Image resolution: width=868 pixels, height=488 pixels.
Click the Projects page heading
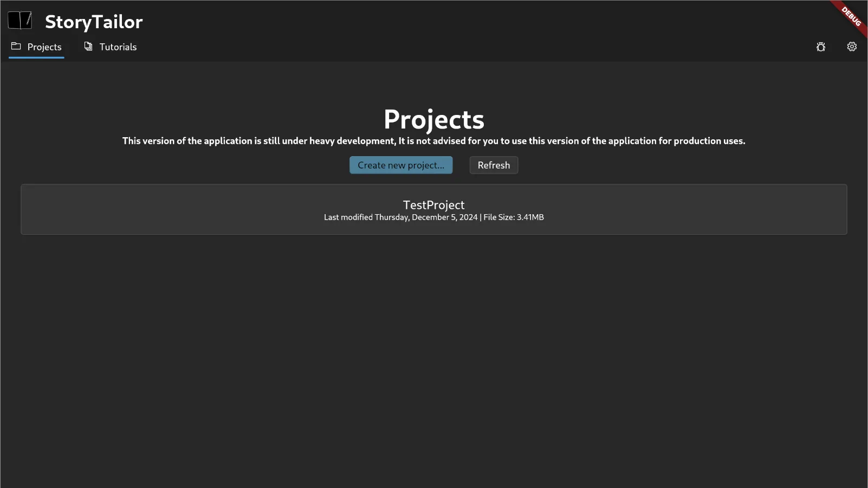click(434, 119)
